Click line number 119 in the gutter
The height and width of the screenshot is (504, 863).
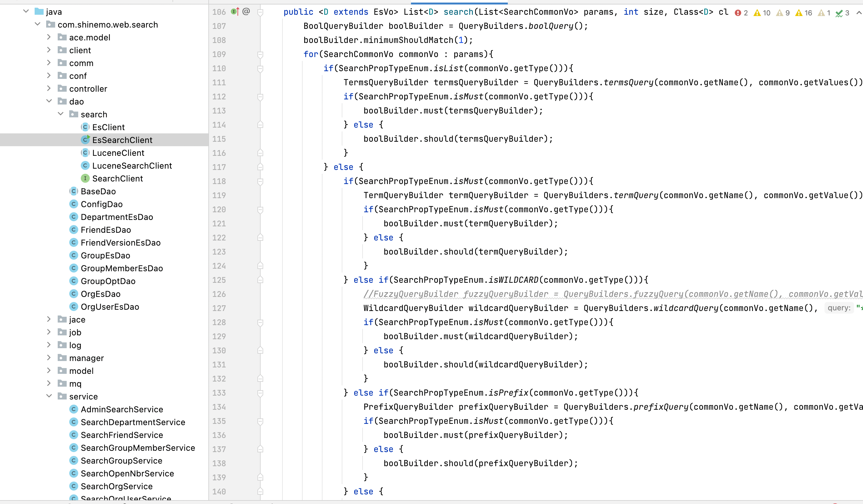coord(219,196)
